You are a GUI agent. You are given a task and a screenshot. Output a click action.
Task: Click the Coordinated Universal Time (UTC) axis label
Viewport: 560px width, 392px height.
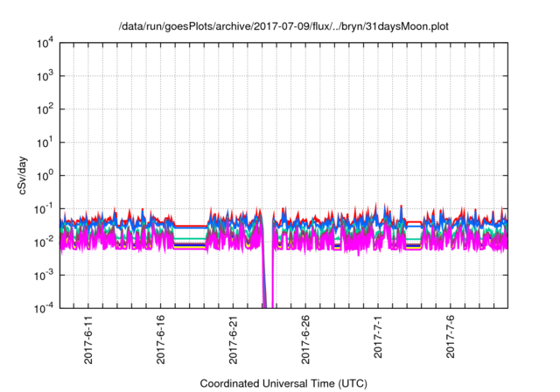(283, 383)
